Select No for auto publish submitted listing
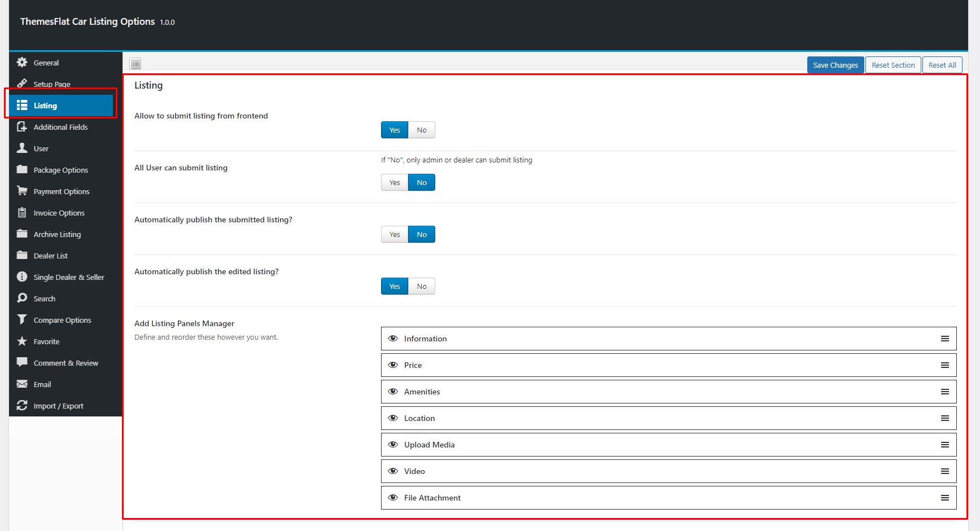This screenshot has height=531, width=980. click(422, 234)
